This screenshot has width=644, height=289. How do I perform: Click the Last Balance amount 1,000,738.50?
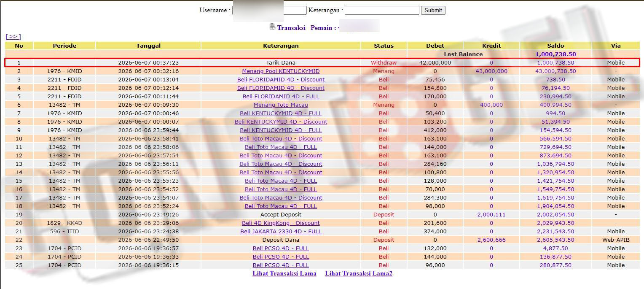pos(555,54)
